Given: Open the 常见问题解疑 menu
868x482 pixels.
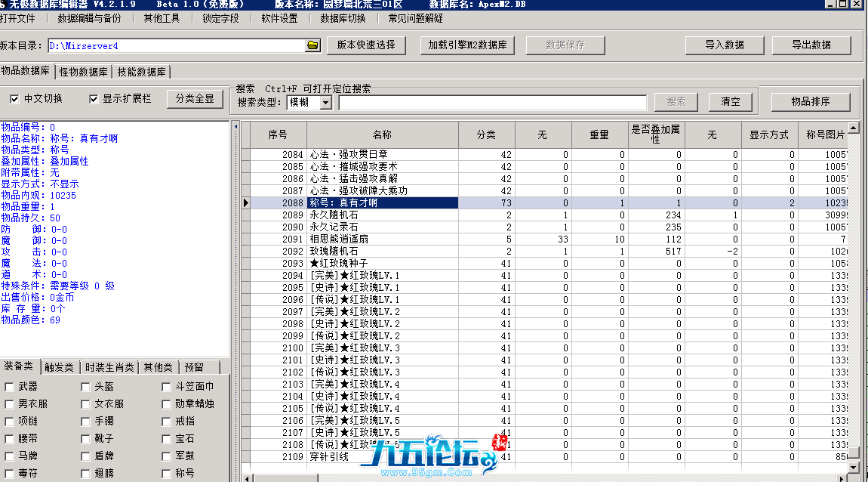Looking at the screenshot, I should [416, 18].
